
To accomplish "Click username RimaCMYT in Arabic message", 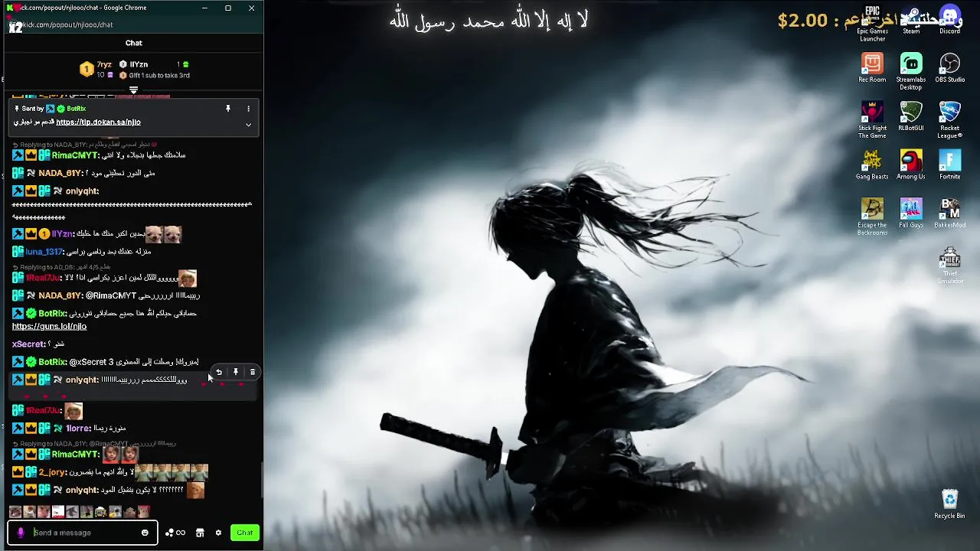I will click(75, 155).
